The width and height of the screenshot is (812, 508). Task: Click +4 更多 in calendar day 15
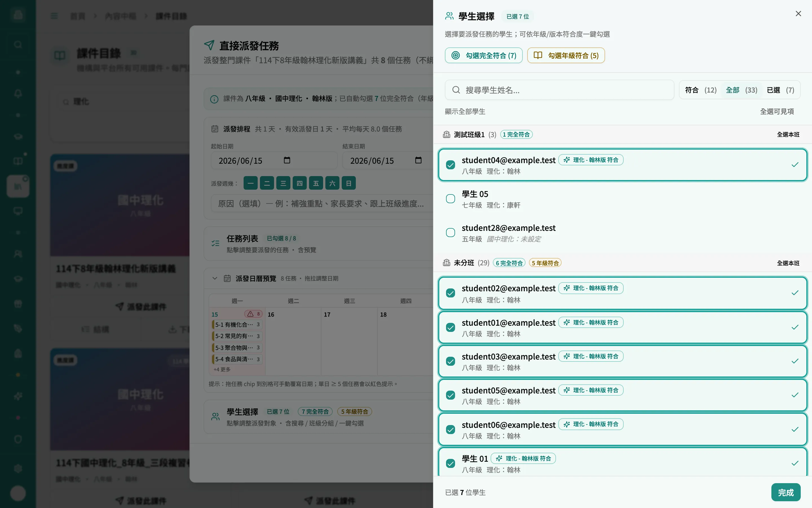point(222,369)
